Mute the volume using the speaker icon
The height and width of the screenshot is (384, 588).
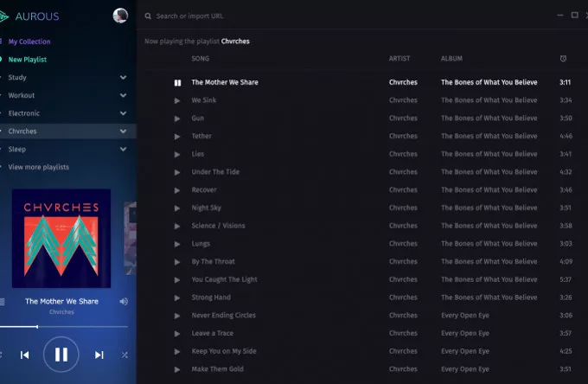(x=124, y=301)
